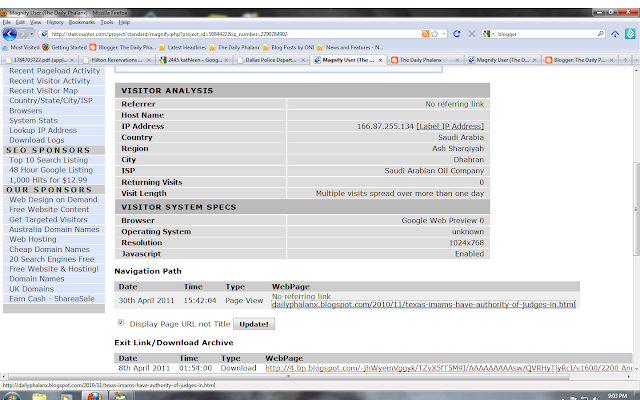Open the Help menu
640x400 pixels.
point(124,22)
